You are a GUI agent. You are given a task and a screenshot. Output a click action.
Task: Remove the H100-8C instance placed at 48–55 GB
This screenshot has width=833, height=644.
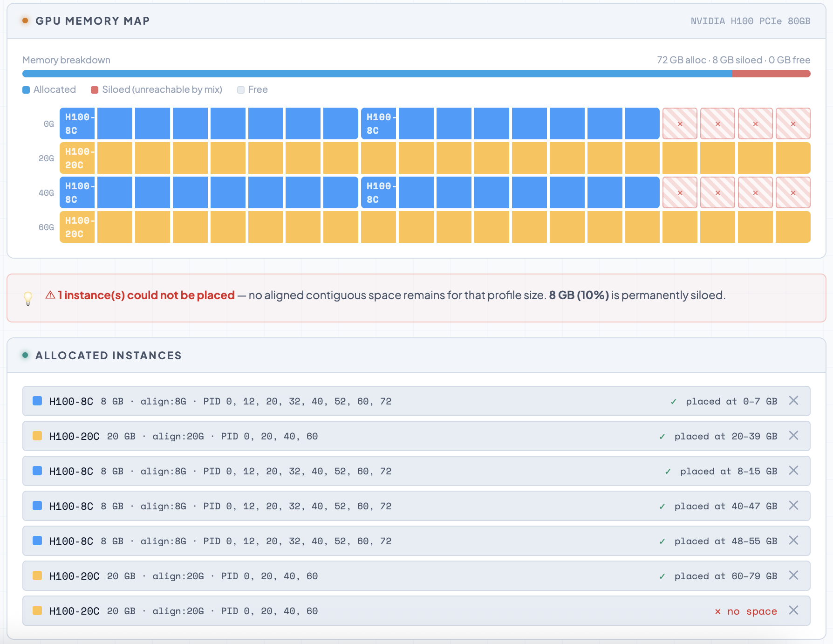coord(793,541)
